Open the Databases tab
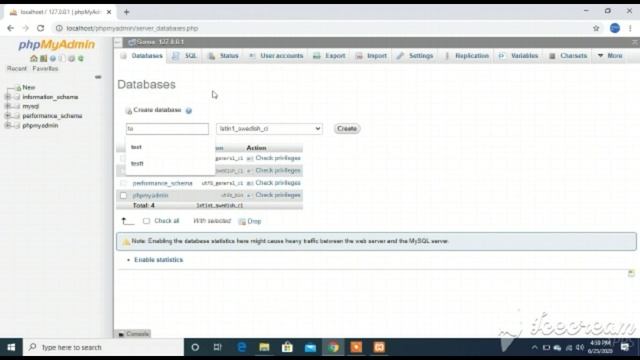This screenshot has height=360, width=640. pyautogui.click(x=142, y=56)
